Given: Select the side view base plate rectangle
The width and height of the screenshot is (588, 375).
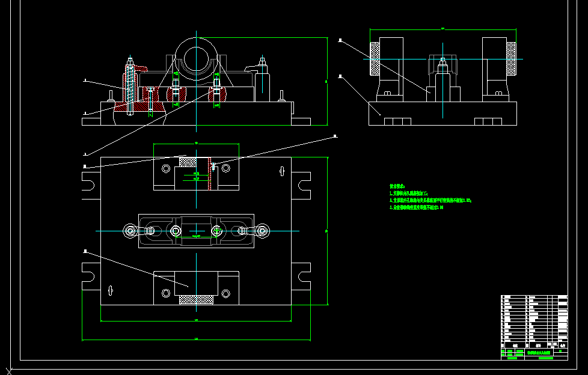Looking at the screenshot, I should [442, 114].
